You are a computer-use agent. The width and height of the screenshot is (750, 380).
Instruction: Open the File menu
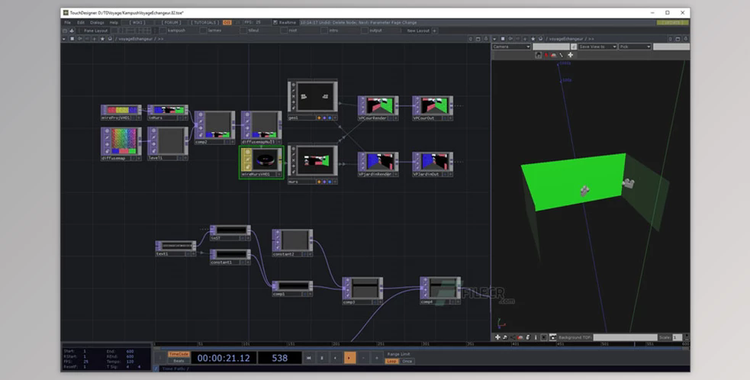67,22
